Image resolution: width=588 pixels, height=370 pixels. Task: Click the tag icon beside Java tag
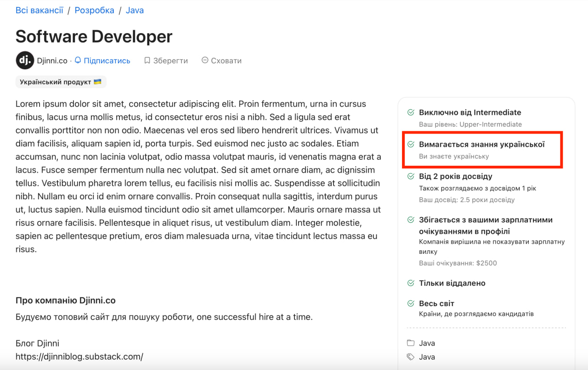(x=410, y=357)
